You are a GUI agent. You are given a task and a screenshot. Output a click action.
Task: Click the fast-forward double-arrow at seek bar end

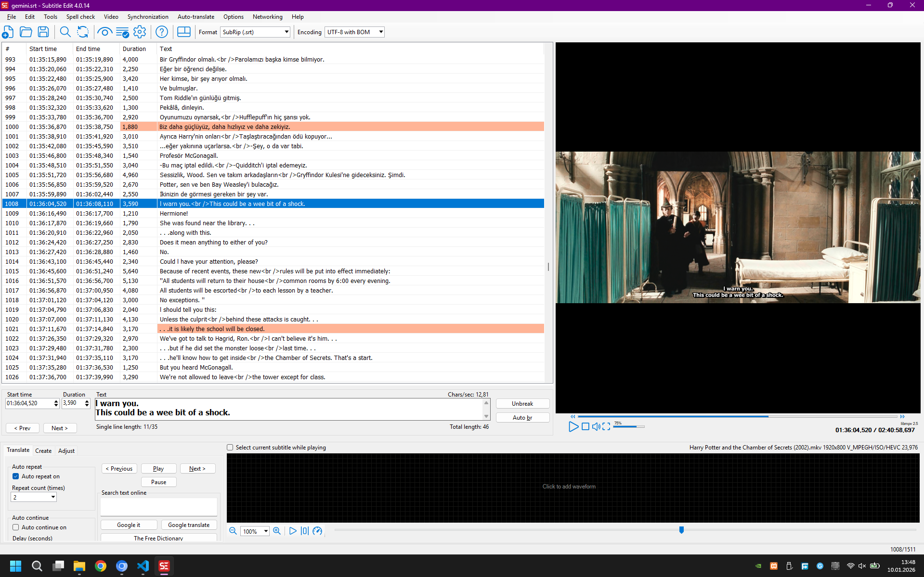coord(902,417)
